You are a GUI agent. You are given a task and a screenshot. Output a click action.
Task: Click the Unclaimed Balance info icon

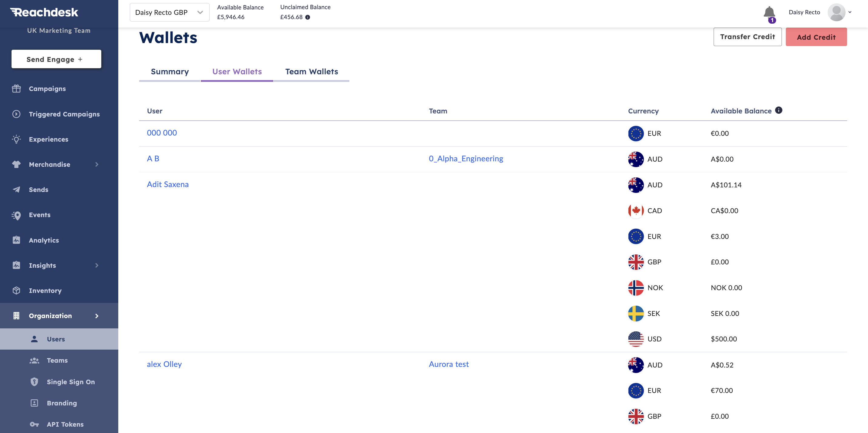308,17
